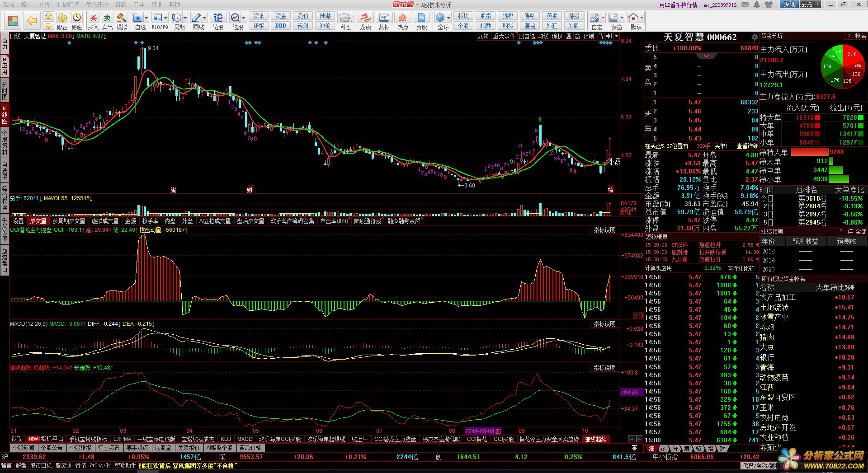Open the 龙虎 dragon-tiger list icon
Screen dimensions: 868x473
pyautogui.click(x=365, y=18)
